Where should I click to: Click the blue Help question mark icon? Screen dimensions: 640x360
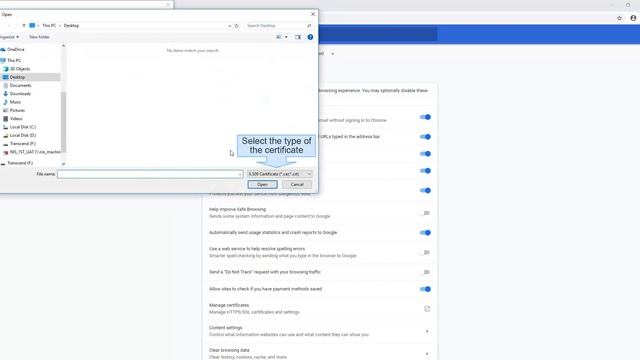pyautogui.click(x=310, y=37)
